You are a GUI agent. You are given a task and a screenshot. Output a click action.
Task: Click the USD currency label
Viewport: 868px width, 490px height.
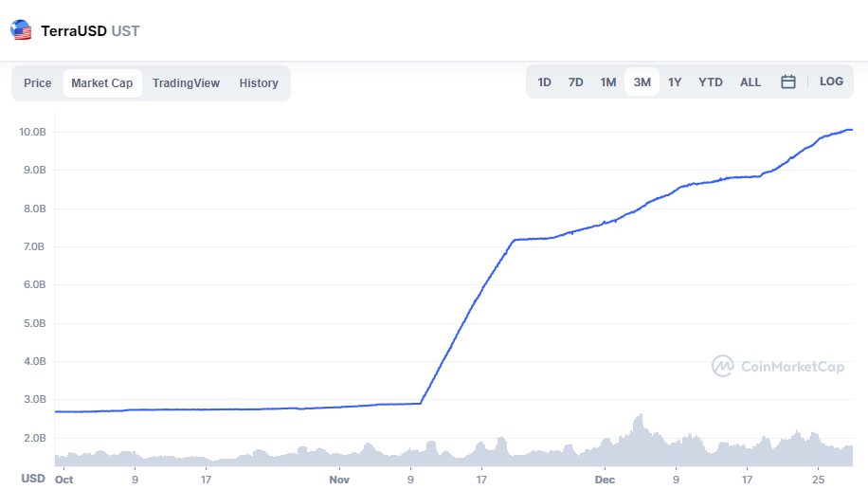pyautogui.click(x=33, y=479)
